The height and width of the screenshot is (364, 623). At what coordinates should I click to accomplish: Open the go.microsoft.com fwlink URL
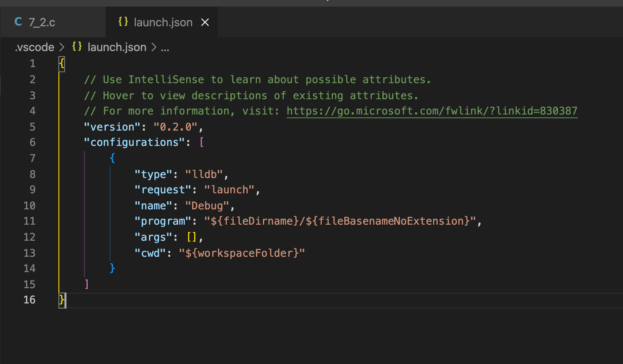pyautogui.click(x=432, y=111)
